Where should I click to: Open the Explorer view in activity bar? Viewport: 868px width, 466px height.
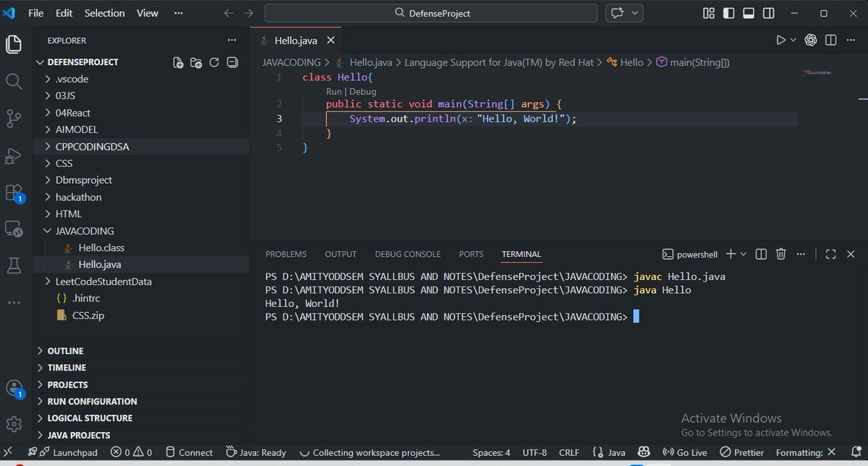[14, 44]
